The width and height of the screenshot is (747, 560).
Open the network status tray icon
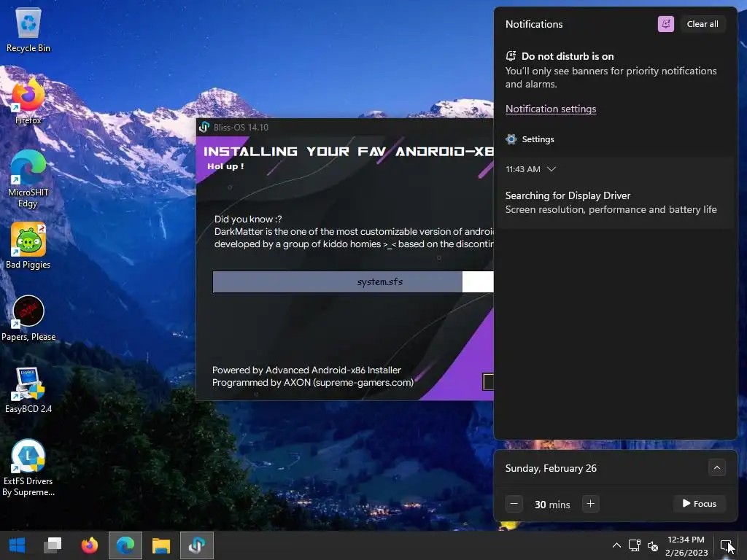coord(634,545)
